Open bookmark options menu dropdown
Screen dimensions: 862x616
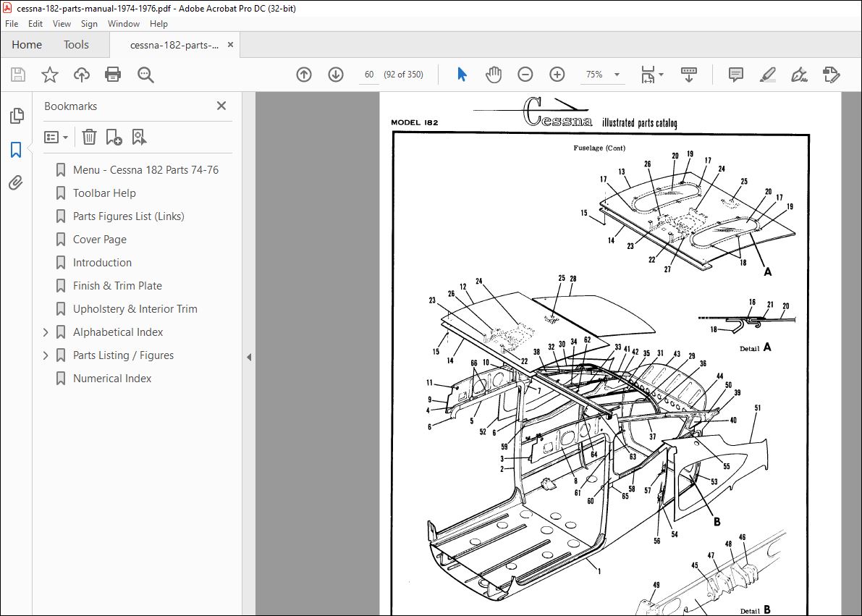(x=56, y=137)
